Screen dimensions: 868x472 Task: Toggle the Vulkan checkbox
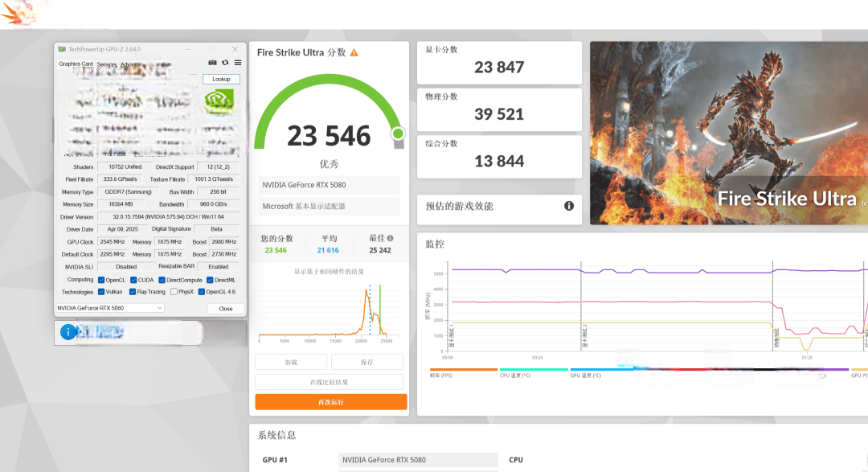tap(101, 292)
